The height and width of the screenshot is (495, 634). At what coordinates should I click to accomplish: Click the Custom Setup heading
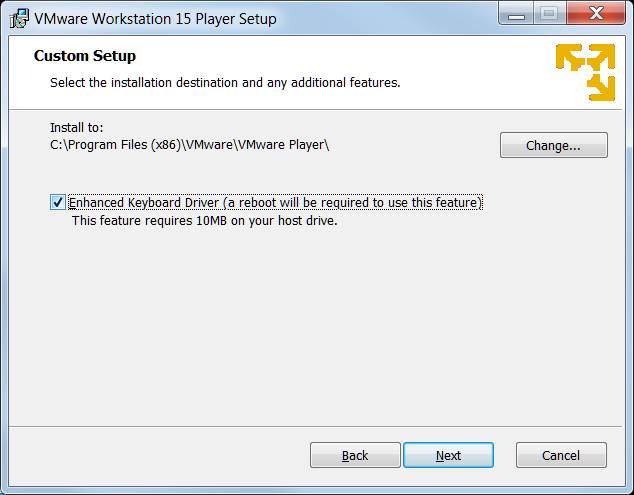85,56
